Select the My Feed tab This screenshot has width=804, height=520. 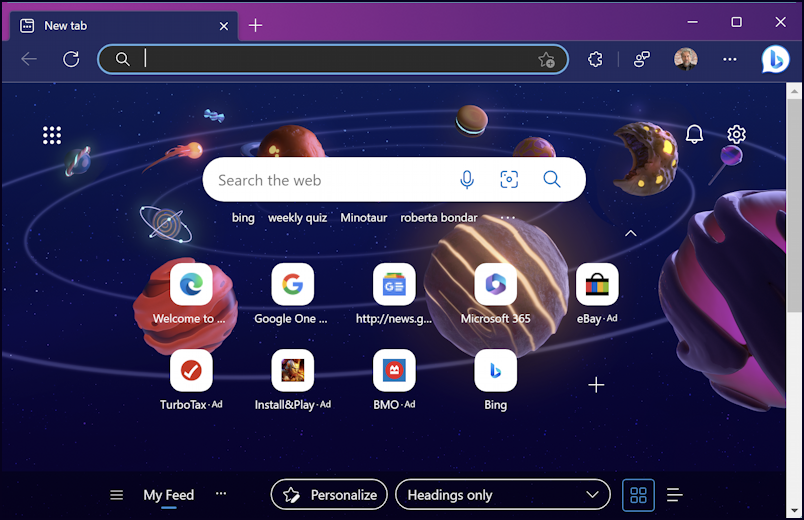point(169,495)
